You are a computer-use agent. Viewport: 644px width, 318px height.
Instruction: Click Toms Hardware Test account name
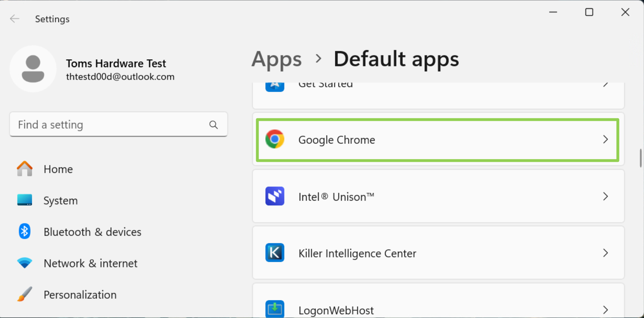click(x=116, y=63)
